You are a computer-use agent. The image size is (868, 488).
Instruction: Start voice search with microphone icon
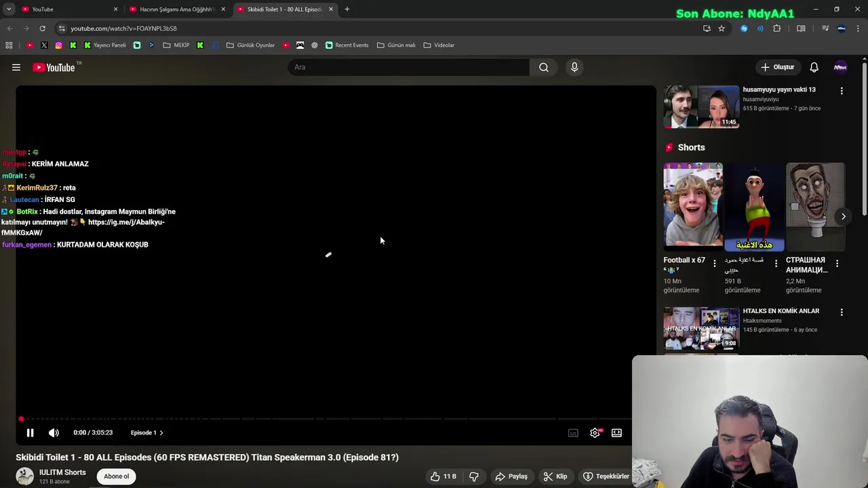pyautogui.click(x=574, y=67)
